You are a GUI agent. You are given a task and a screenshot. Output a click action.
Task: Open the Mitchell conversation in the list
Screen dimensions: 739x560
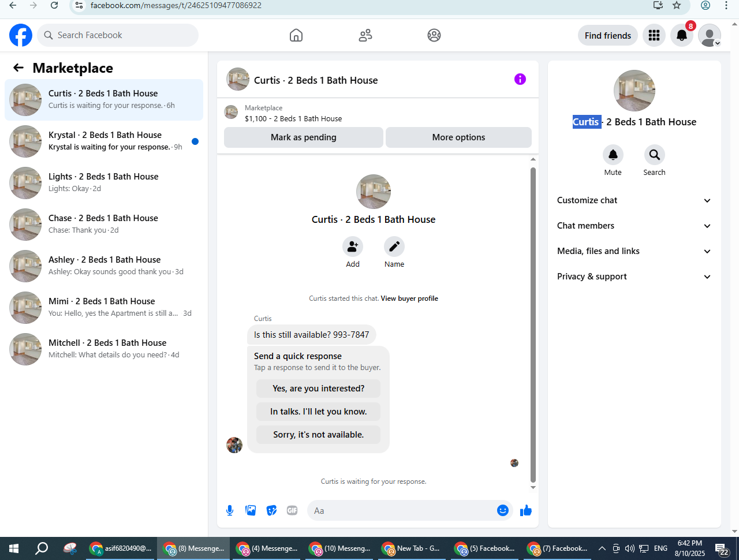(x=104, y=349)
